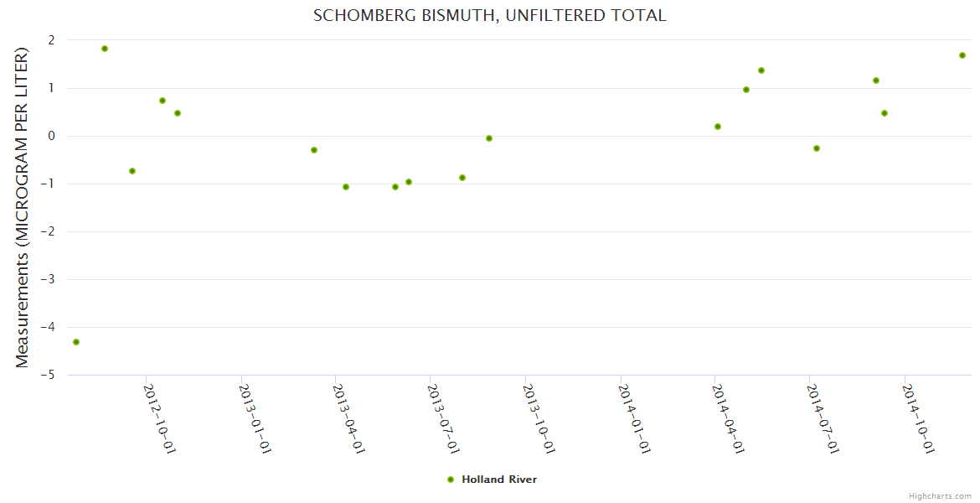Viewport: 980px width, 503px height.
Task: Click the last data point before 2013-04-01
Action: pos(314,150)
